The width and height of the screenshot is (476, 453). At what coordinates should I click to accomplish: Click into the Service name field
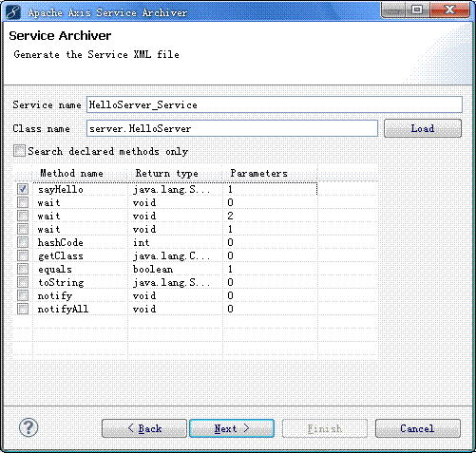[x=275, y=104]
